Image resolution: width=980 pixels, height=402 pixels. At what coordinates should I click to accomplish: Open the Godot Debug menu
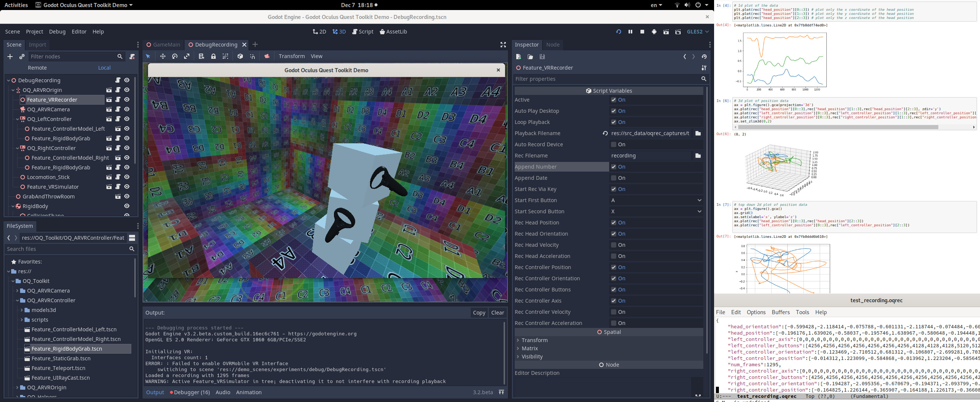coord(57,32)
